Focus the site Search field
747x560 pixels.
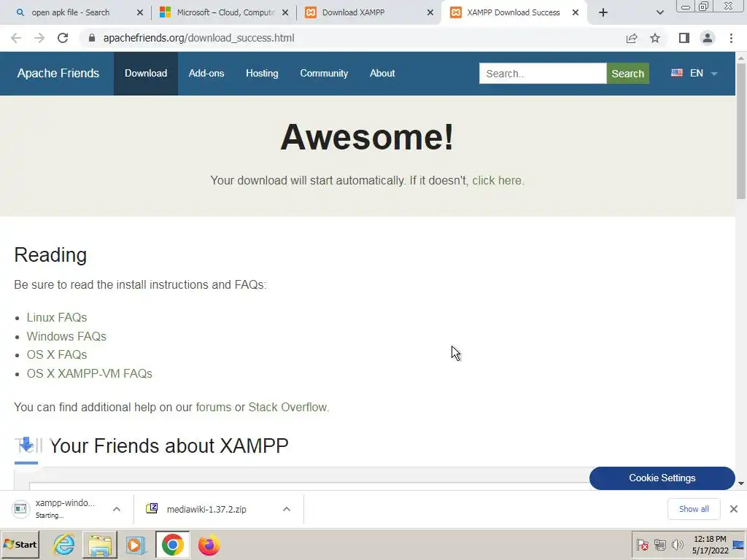coord(543,74)
